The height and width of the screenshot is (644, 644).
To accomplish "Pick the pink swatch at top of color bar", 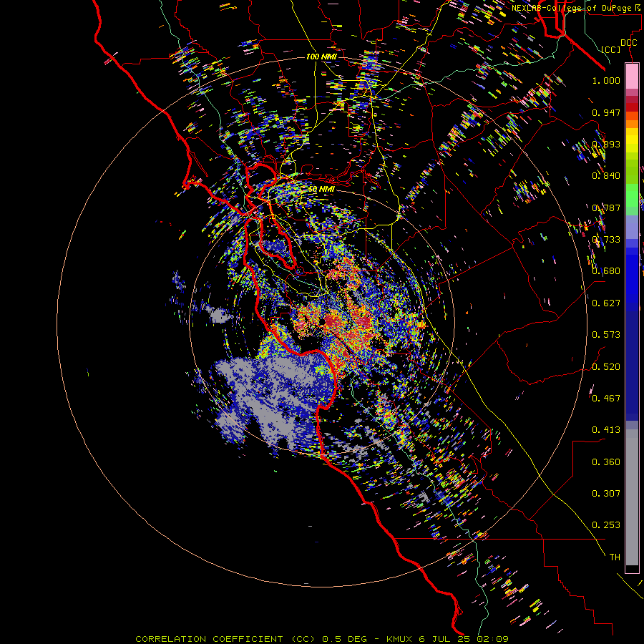I will (x=632, y=77).
